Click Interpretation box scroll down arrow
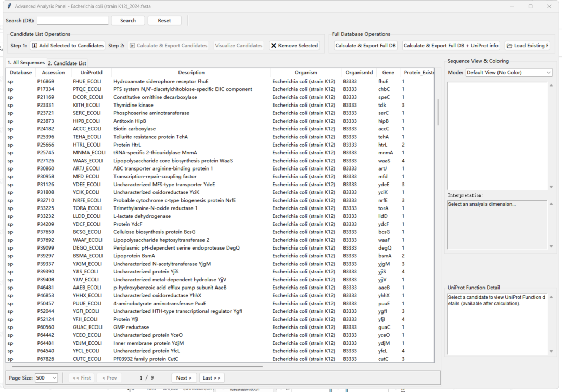Viewport: 562px width, 392px height. (x=551, y=246)
